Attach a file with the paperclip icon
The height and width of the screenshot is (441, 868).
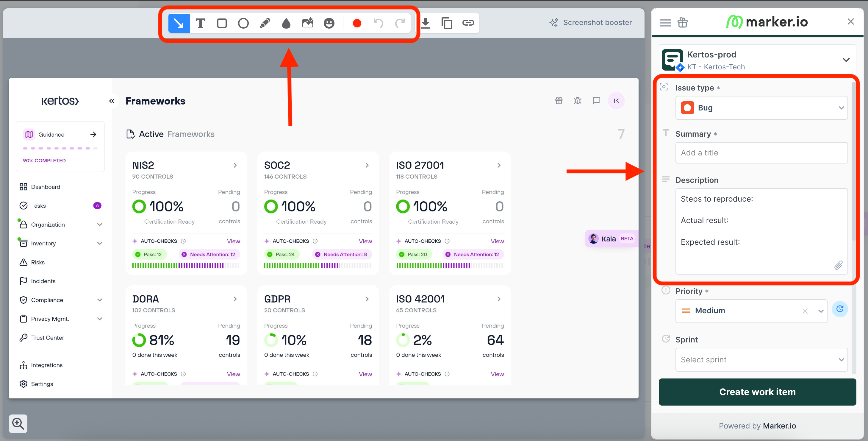click(x=838, y=265)
